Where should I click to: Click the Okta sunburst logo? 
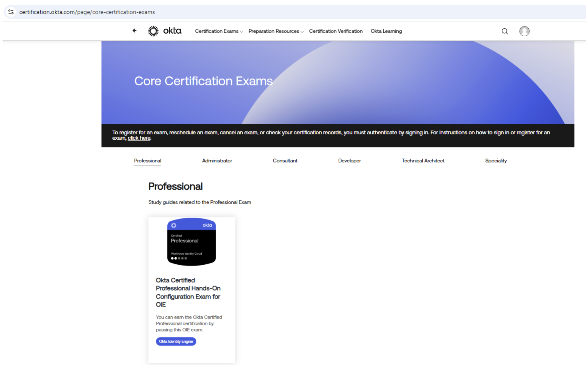(x=153, y=31)
